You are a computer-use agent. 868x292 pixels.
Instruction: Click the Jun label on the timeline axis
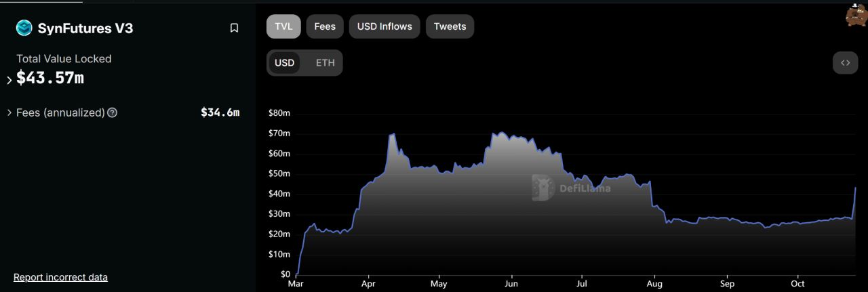(x=511, y=285)
